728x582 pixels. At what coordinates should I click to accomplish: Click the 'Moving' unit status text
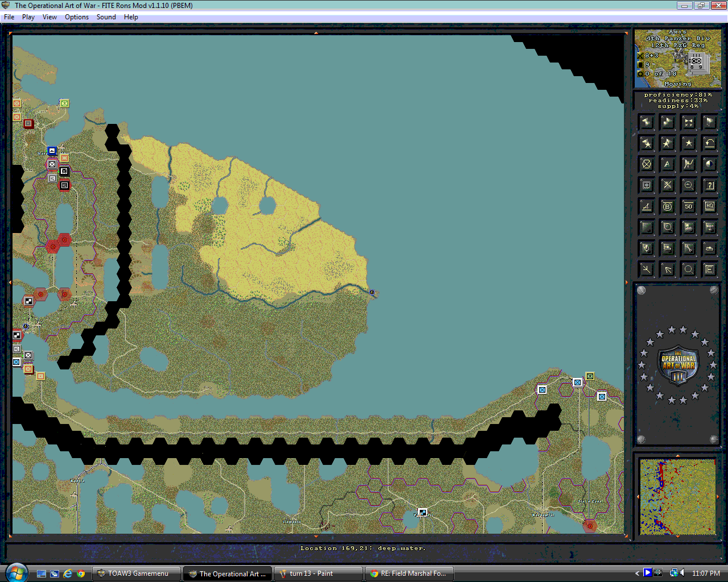click(678, 84)
